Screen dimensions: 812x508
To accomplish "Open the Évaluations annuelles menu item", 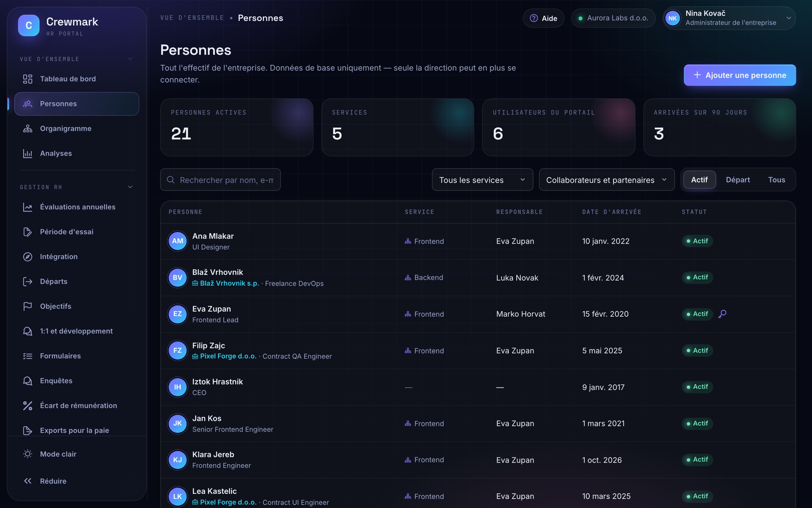I will (x=77, y=207).
